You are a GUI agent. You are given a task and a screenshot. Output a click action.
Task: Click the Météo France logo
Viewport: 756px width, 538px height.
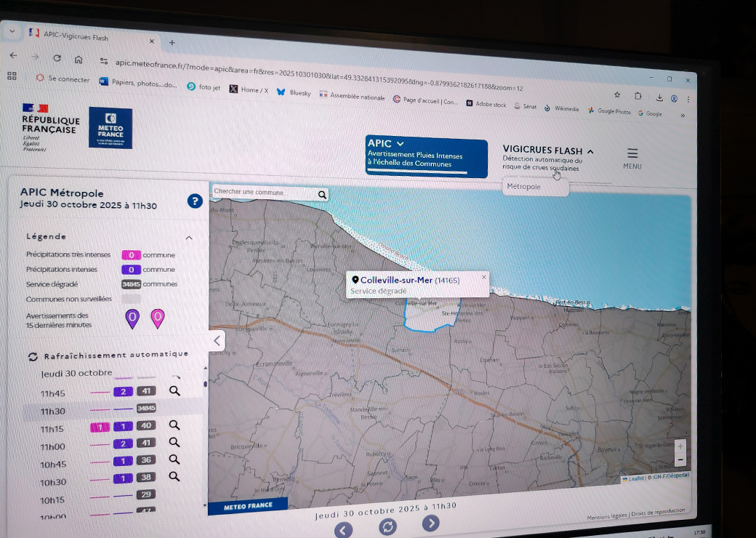(x=110, y=128)
